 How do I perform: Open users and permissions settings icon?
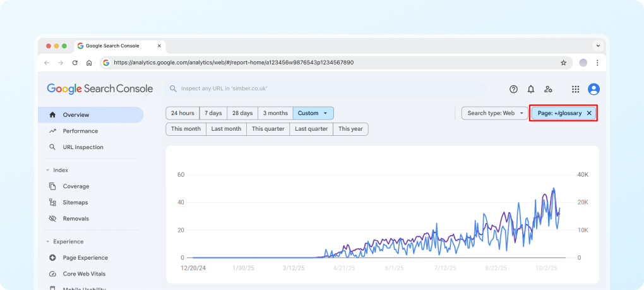click(548, 89)
